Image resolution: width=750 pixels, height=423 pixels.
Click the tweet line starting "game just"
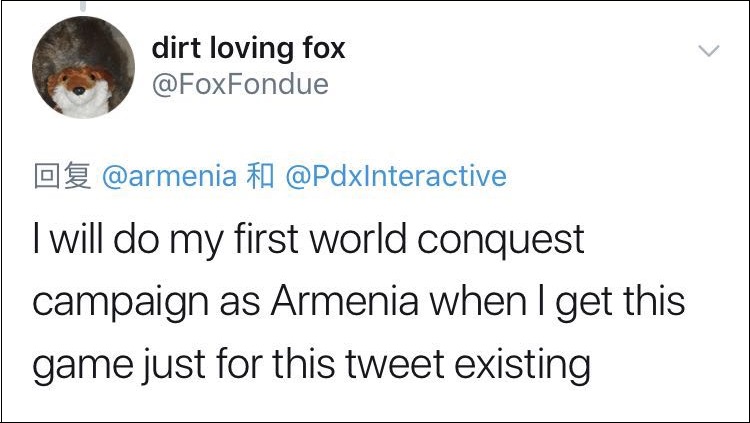click(x=311, y=366)
